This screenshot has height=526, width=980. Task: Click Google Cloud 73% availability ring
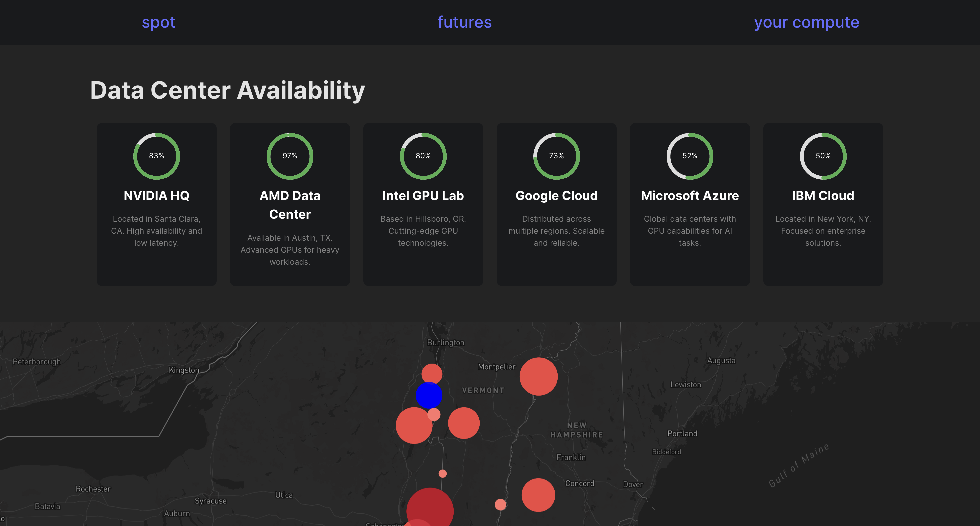[x=556, y=156]
